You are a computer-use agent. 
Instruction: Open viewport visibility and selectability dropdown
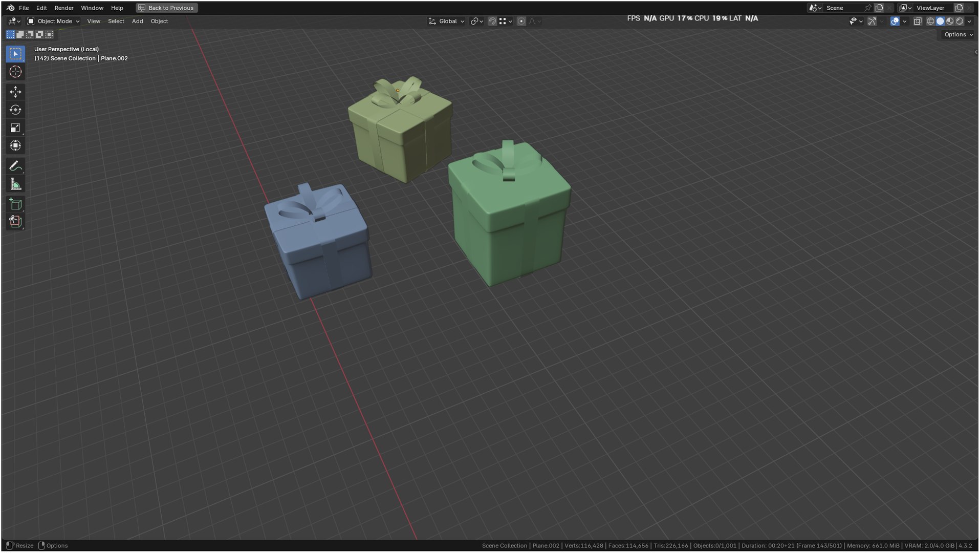click(x=856, y=22)
